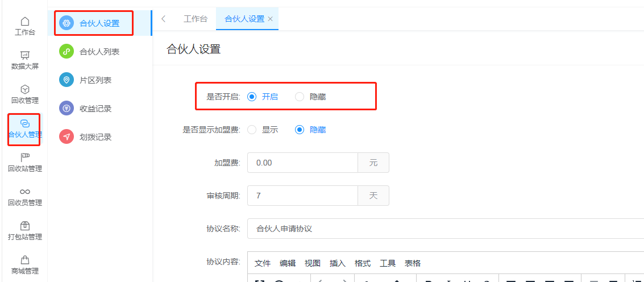Open the 回收员管理 infinity icon
The height and width of the screenshot is (282, 644).
click(x=25, y=192)
